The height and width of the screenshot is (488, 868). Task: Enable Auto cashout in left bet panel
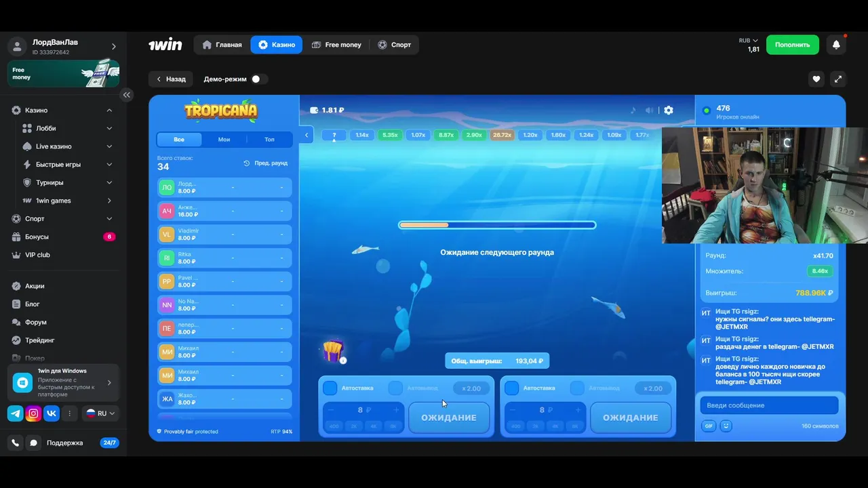coord(395,388)
